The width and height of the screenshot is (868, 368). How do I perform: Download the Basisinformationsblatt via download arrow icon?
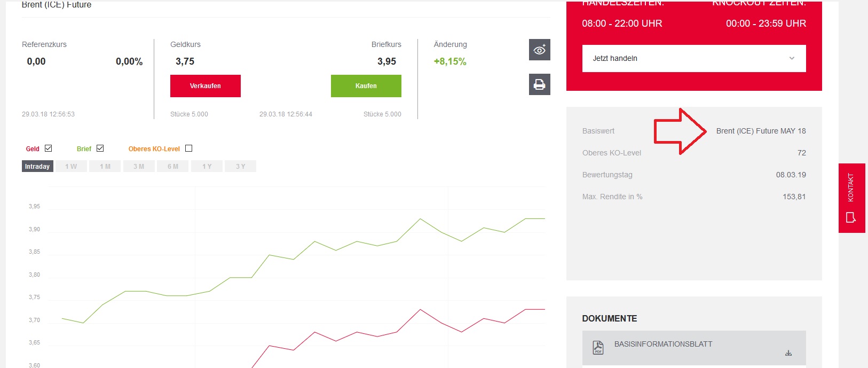(x=788, y=353)
